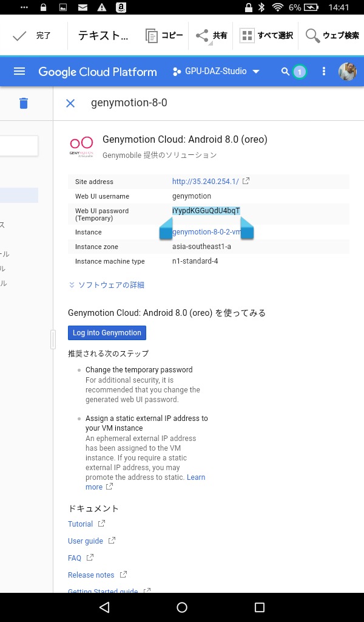
Task: Click the left sidebar search box
Action: [x=19, y=146]
